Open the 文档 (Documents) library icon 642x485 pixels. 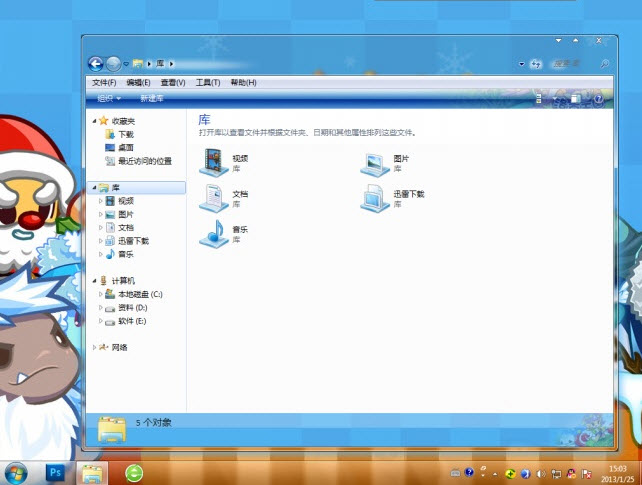tap(213, 197)
